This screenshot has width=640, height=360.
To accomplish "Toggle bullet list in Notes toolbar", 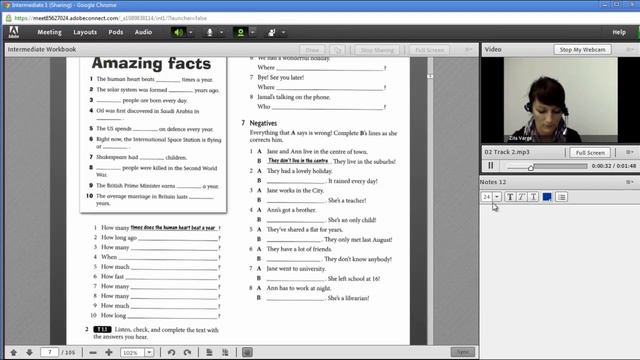I will [562, 197].
